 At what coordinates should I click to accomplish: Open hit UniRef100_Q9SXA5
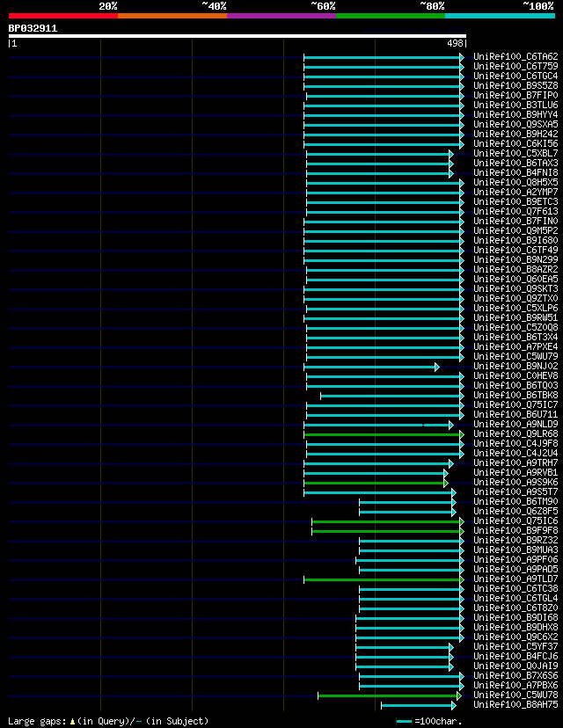pos(515,125)
